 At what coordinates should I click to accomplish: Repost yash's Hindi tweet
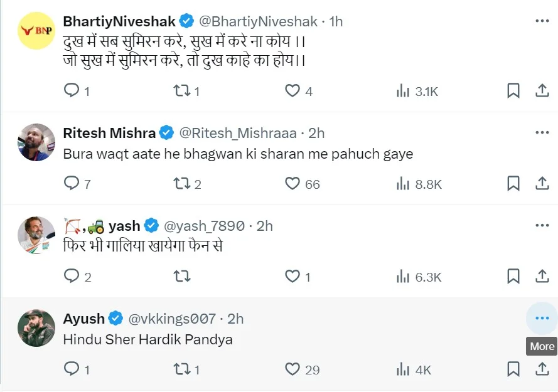182,277
